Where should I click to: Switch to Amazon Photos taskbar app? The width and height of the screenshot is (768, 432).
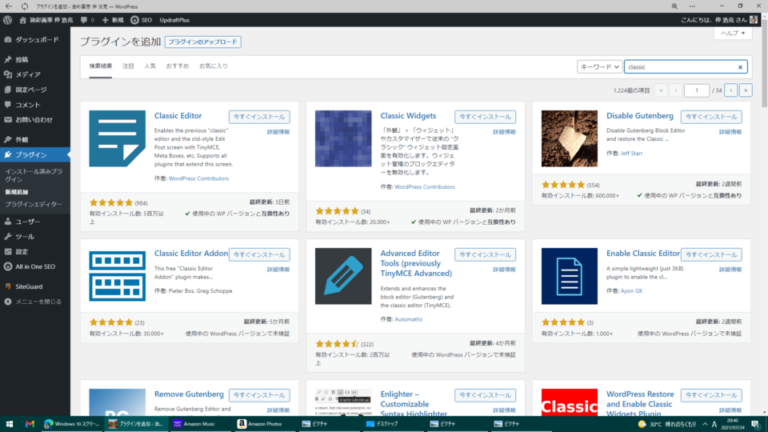pos(263,424)
